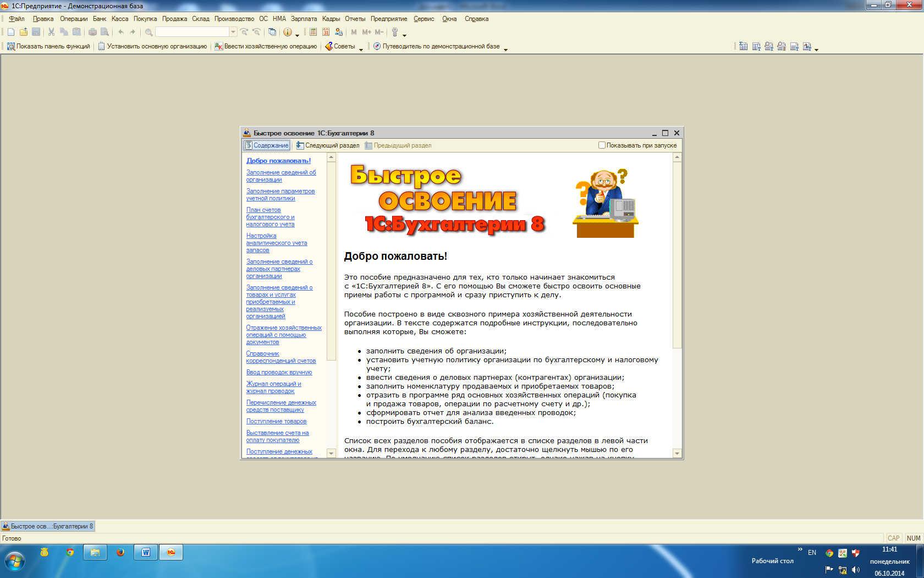924x578 pixels.
Task: Click the wrench tools icon
Action: click(x=395, y=32)
